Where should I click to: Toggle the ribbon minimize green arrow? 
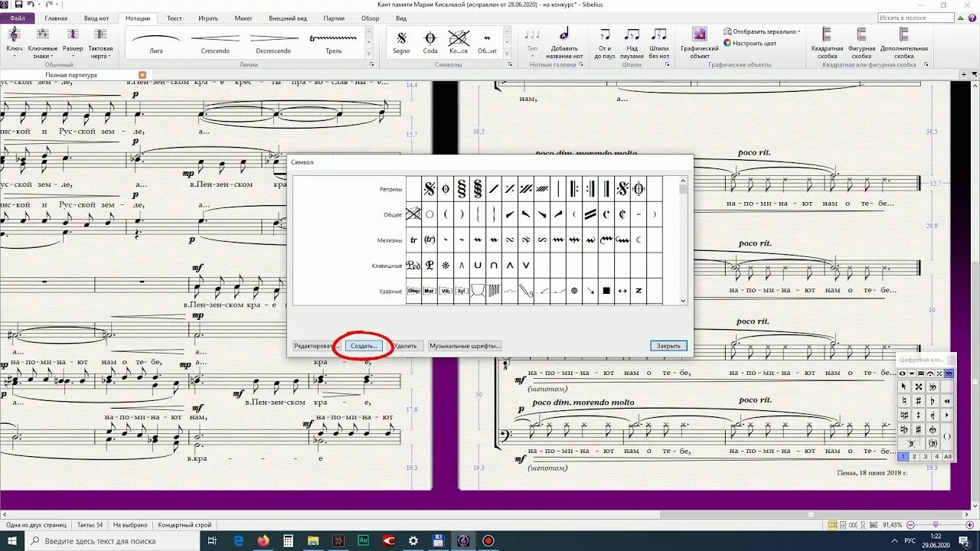pyautogui.click(x=962, y=18)
